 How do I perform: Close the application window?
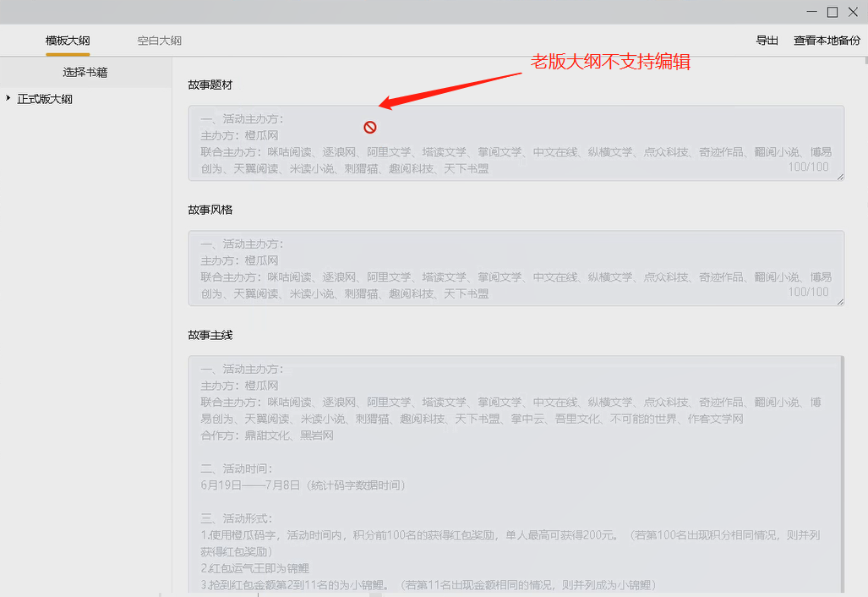853,12
